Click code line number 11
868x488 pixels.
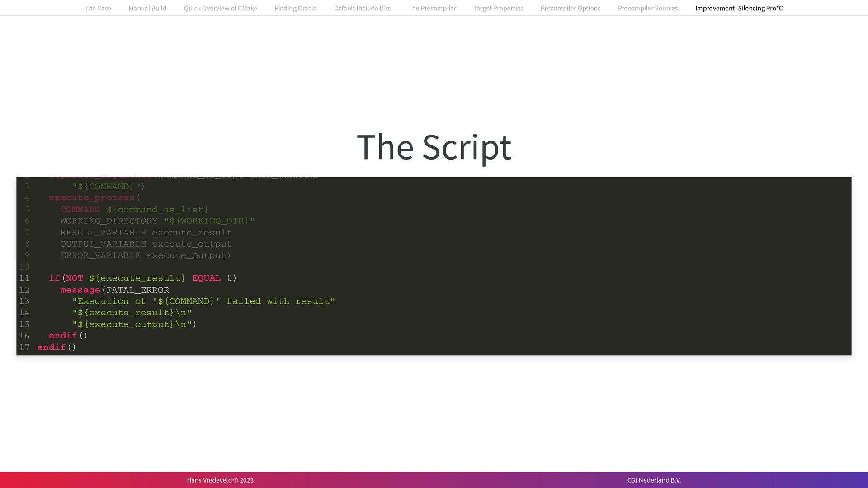point(24,278)
